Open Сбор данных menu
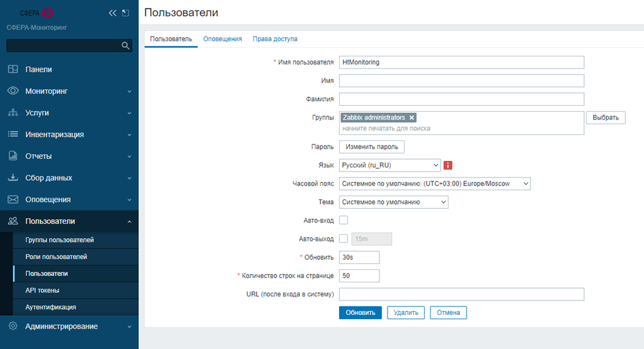The height and width of the screenshot is (349, 644). [49, 178]
